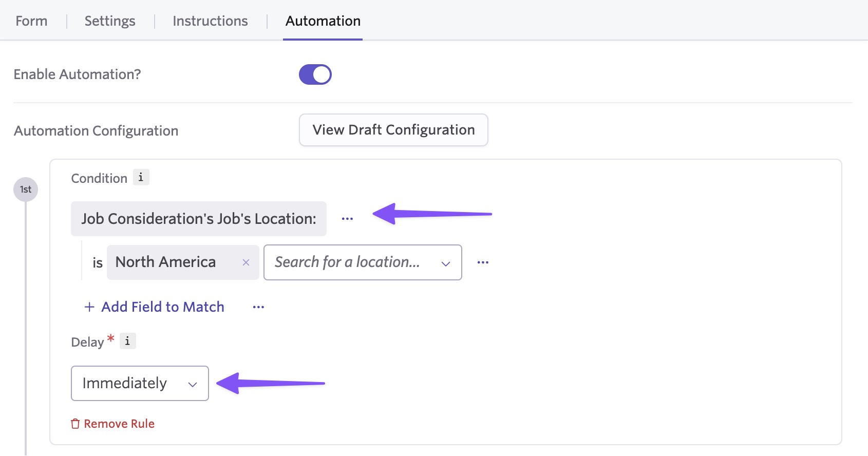Go to the Instructions tab
868x456 pixels.
(210, 21)
